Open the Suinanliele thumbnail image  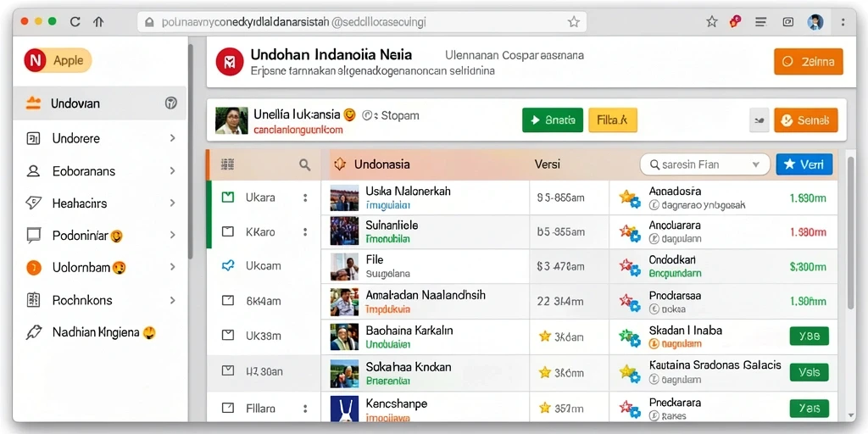(344, 231)
